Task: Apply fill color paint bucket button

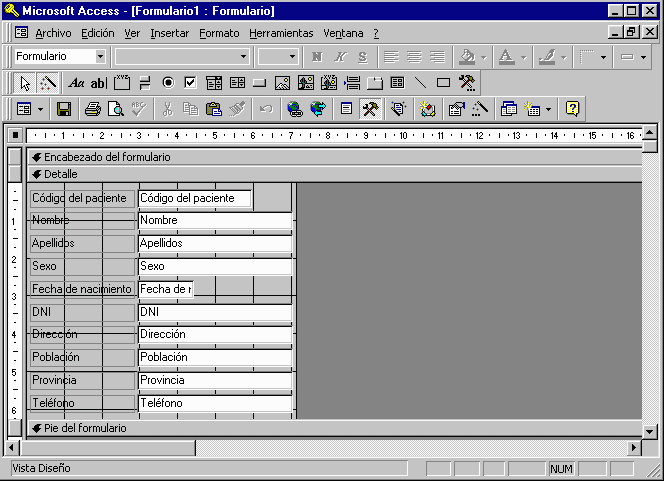Action: click(x=468, y=57)
